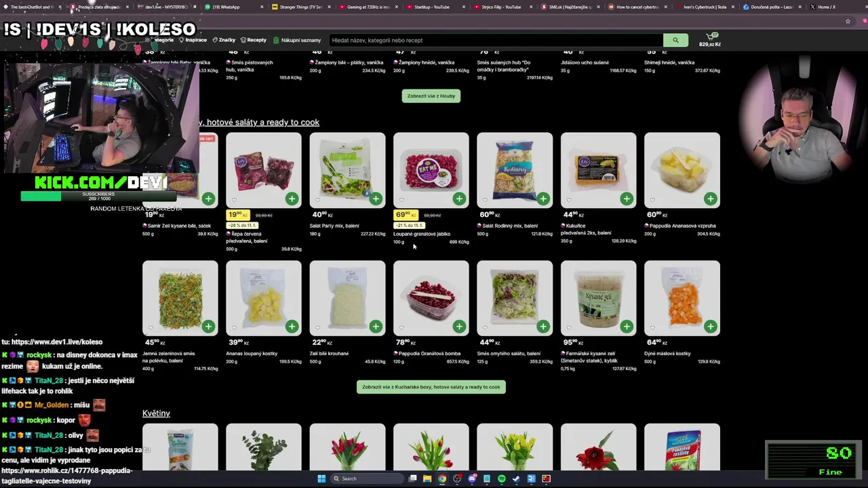
Task: Open the red tulips product image
Action: click(x=347, y=447)
